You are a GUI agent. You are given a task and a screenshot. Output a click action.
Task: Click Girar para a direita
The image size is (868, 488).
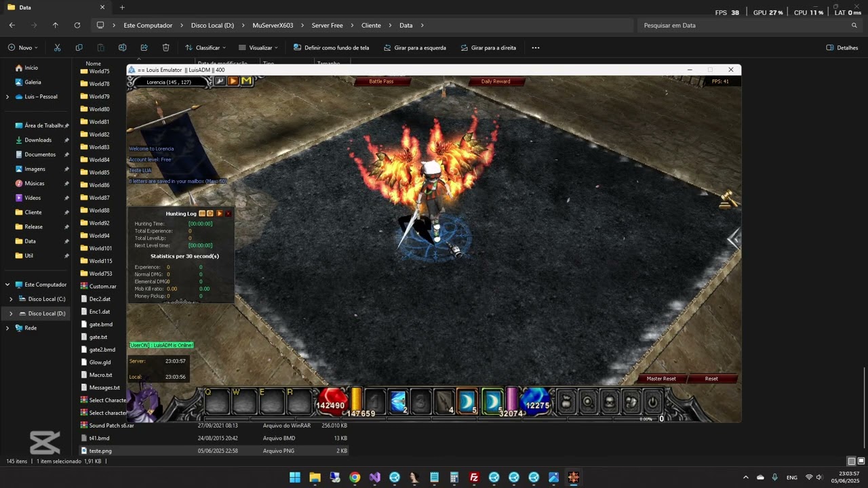(488, 48)
